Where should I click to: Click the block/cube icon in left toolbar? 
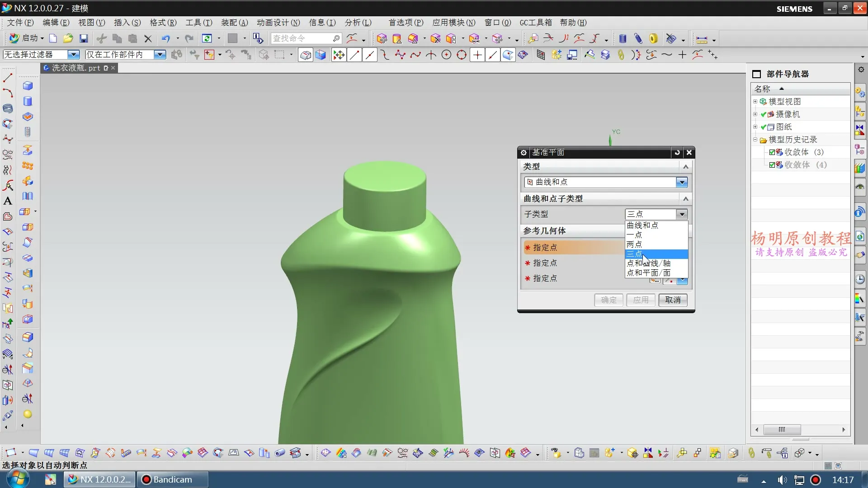(x=28, y=86)
